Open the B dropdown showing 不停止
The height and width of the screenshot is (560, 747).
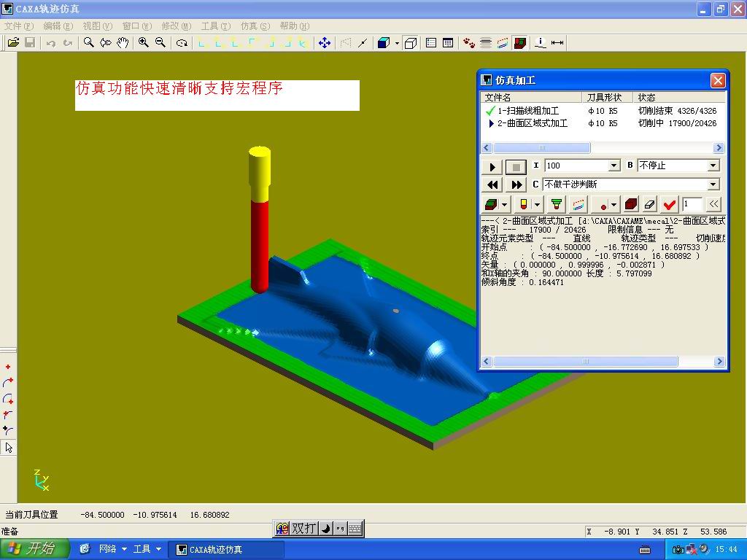pos(713,166)
